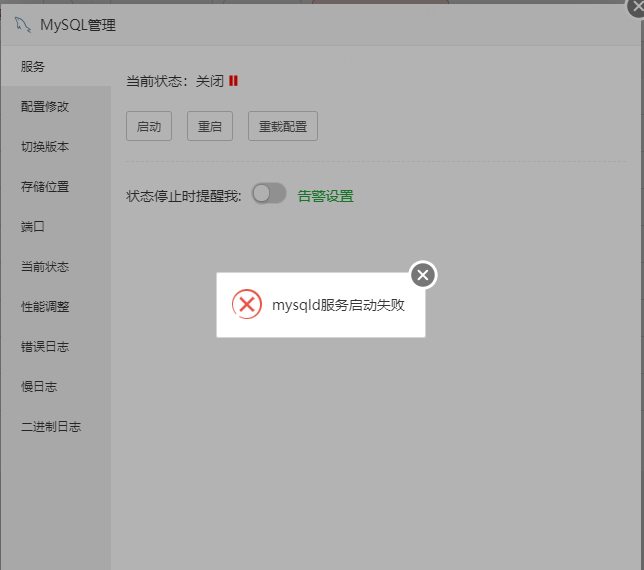This screenshot has height=570, width=644.
Task: Open the 当前状态 sidebar tab
Action: pos(56,267)
